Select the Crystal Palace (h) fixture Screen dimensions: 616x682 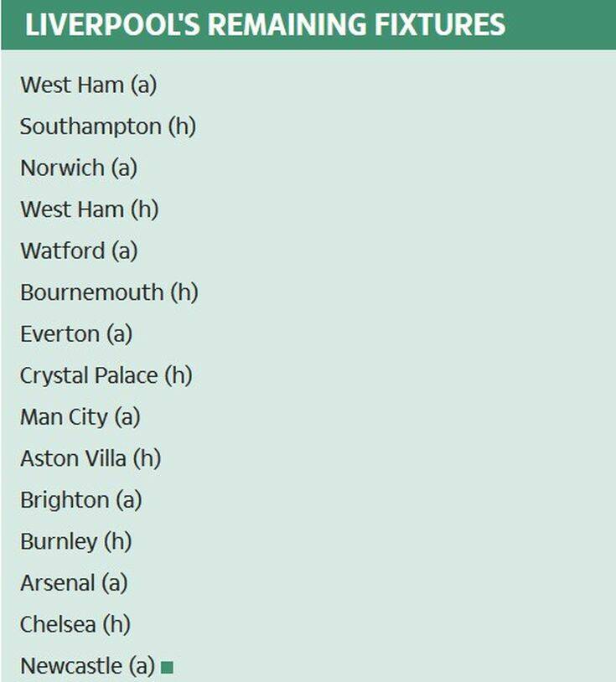(106, 375)
